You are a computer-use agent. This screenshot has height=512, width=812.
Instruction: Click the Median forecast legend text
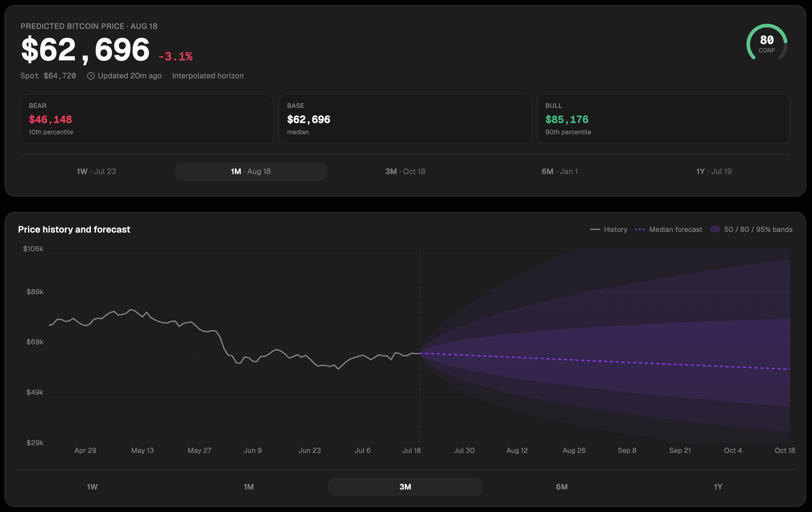coord(675,229)
